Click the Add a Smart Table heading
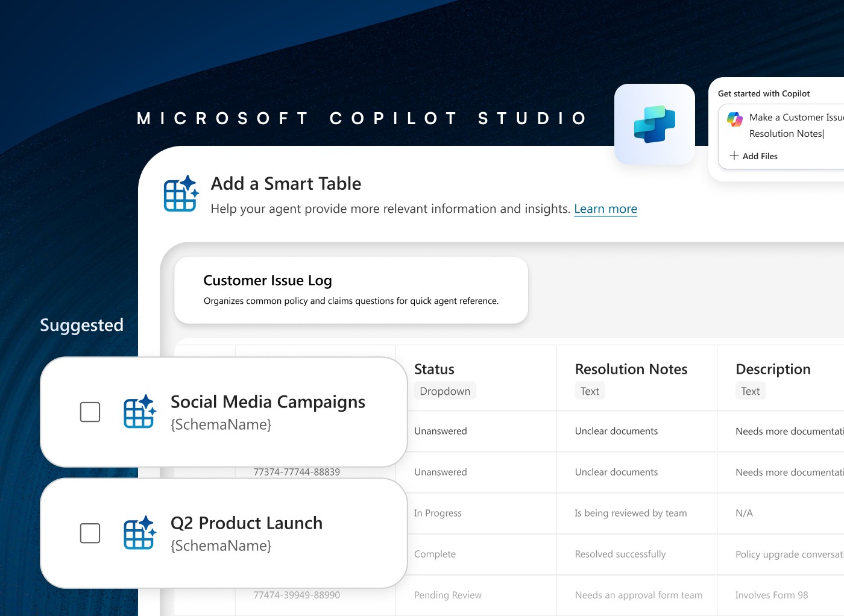 coord(286,183)
